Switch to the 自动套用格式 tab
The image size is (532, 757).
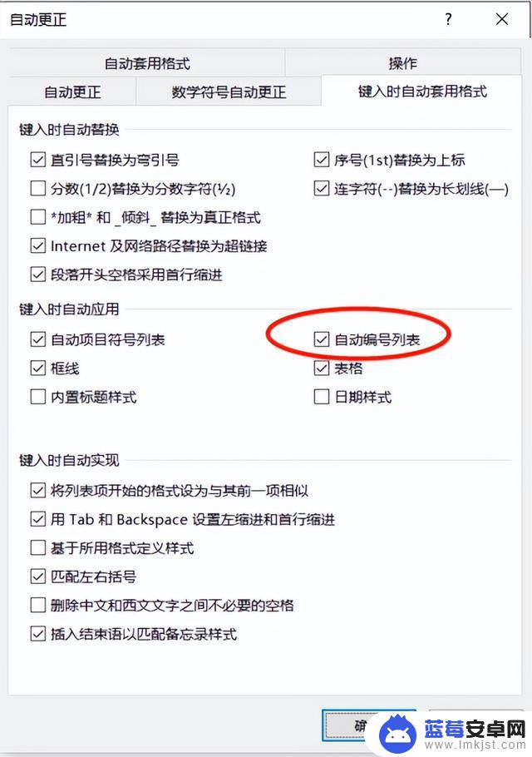tap(147, 62)
